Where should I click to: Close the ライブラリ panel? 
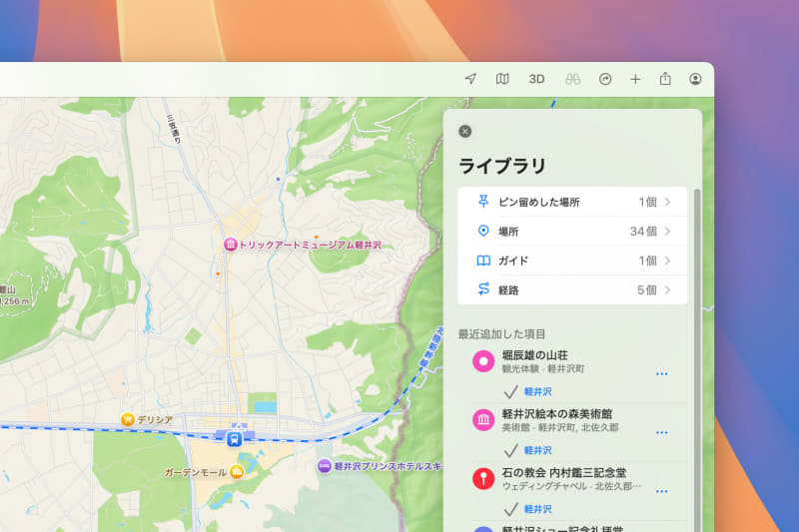(x=464, y=132)
